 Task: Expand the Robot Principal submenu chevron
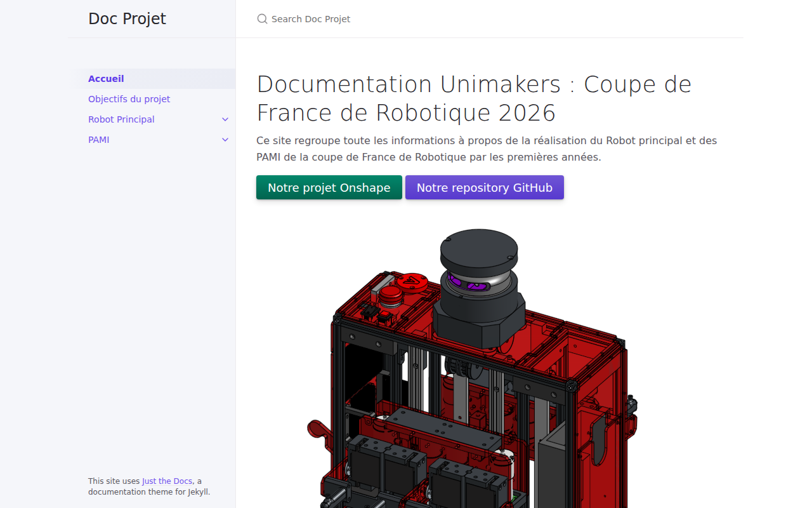(x=225, y=119)
